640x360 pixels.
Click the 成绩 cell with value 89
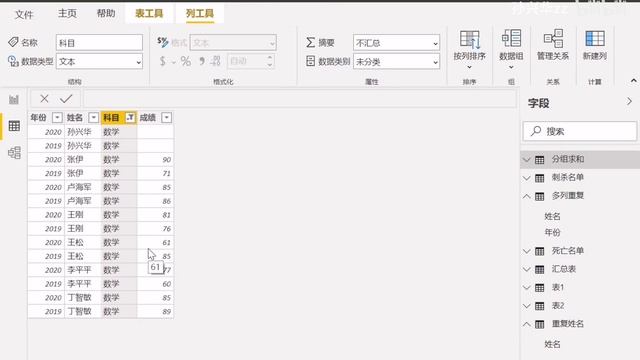[x=155, y=311]
